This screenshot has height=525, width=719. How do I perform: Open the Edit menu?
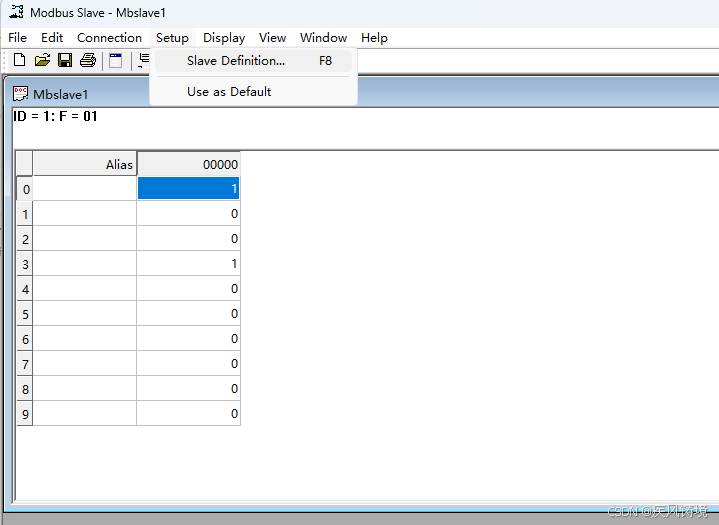[52, 38]
